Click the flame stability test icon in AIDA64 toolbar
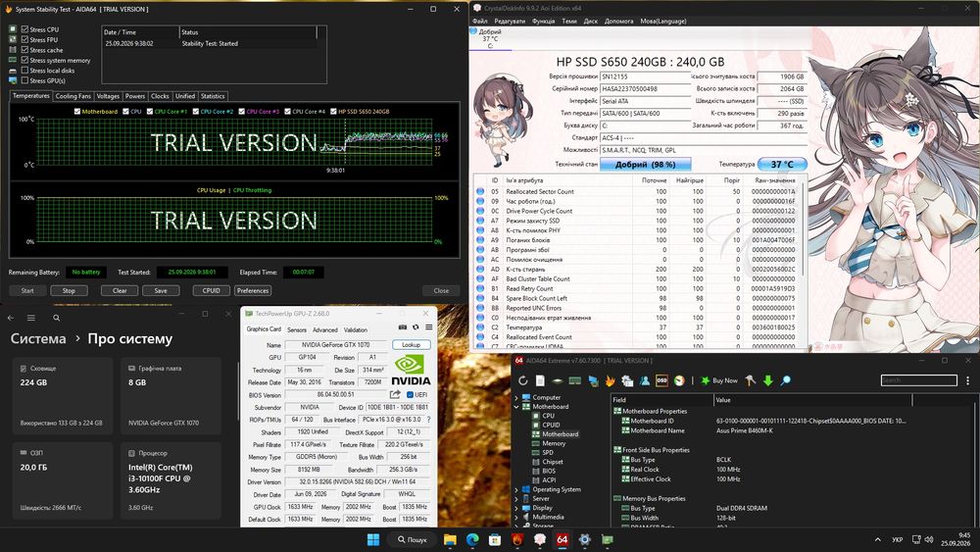This screenshot has width=980, height=552. tap(610, 380)
